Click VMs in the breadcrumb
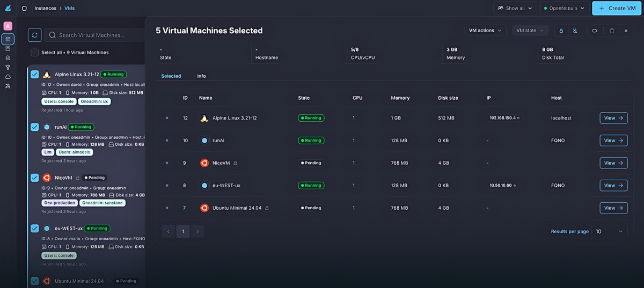Viewport: 644px width, 288px height. click(x=70, y=8)
